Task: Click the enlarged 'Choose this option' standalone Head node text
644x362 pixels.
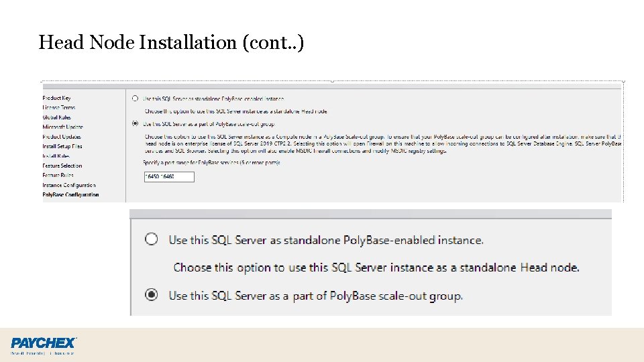Action: [376, 267]
